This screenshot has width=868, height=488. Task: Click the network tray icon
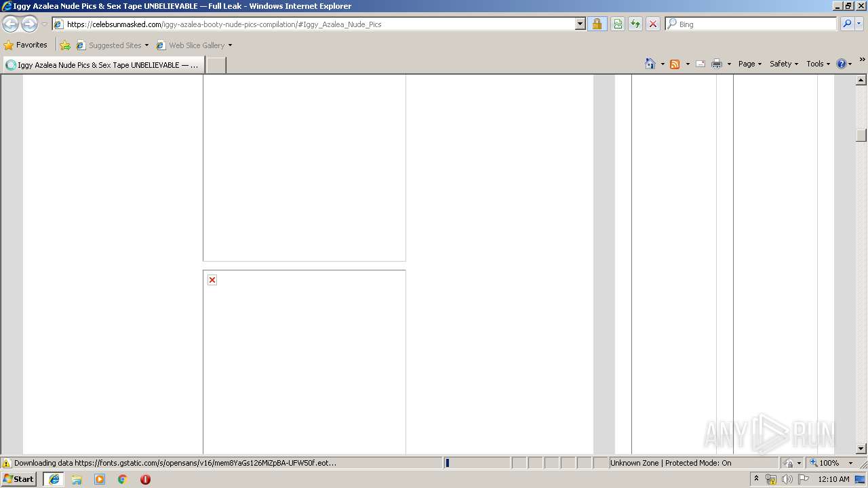pyautogui.click(x=771, y=479)
